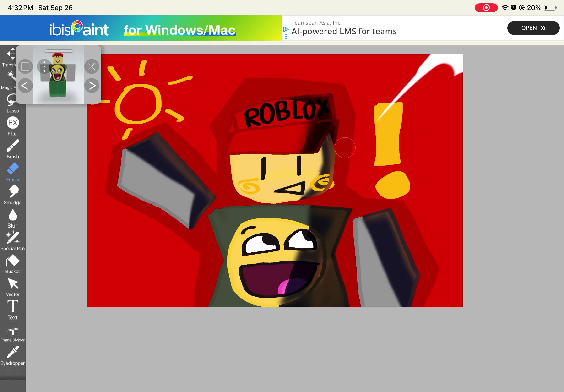564x392 pixels.
Task: Tap the red screen recording indicator
Action: pos(486,8)
